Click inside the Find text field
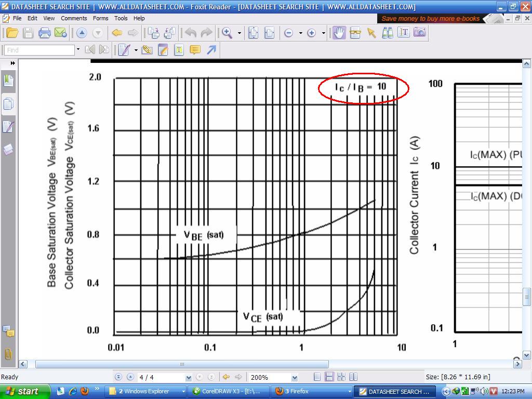532x399 pixels. [x=39, y=50]
